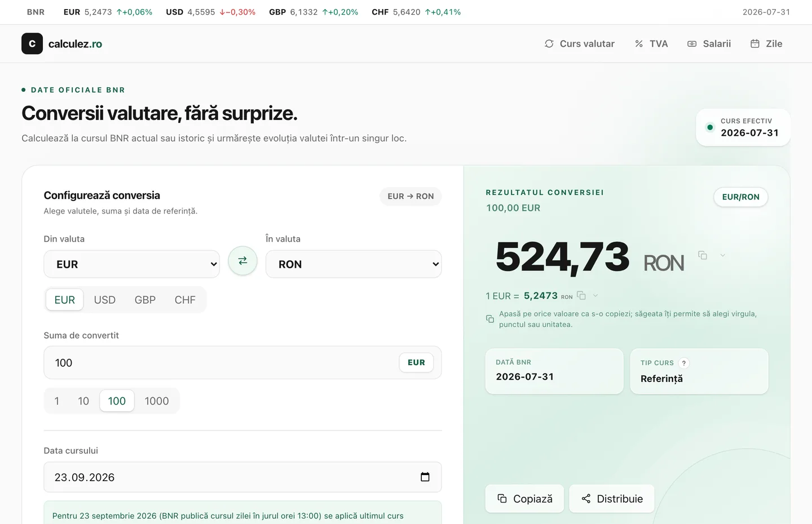Click the "Conversii valutare, fără surprize." heading
Viewport: 812px width, 524px height.
(x=160, y=113)
